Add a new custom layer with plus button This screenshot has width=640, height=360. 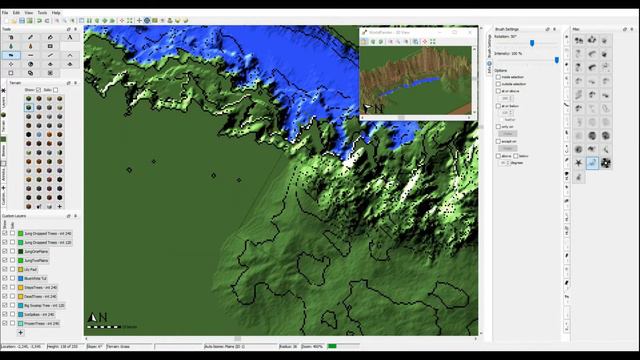[20, 333]
